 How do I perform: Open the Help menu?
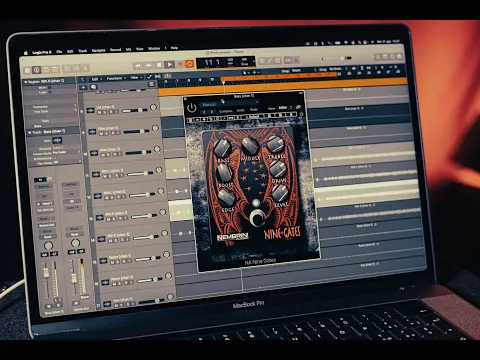174,48
